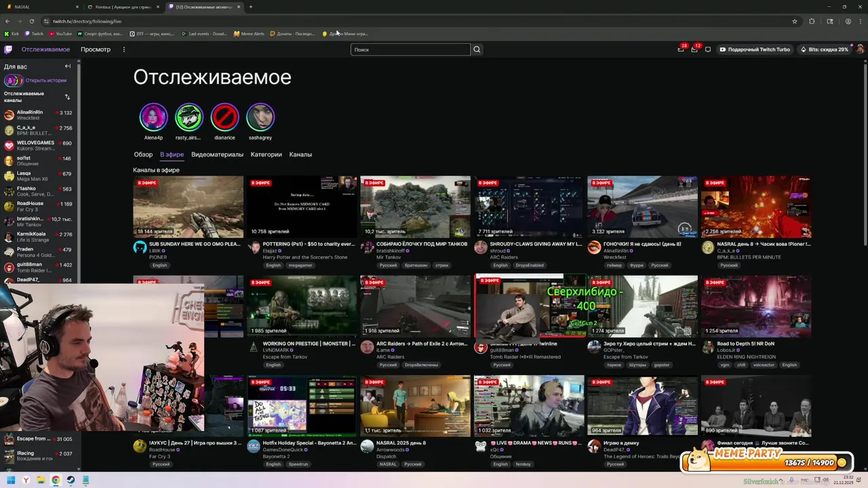Image resolution: width=868 pixels, height=488 pixels.
Task: Open Prime loot crown icon with 28 badge
Action: point(681,49)
